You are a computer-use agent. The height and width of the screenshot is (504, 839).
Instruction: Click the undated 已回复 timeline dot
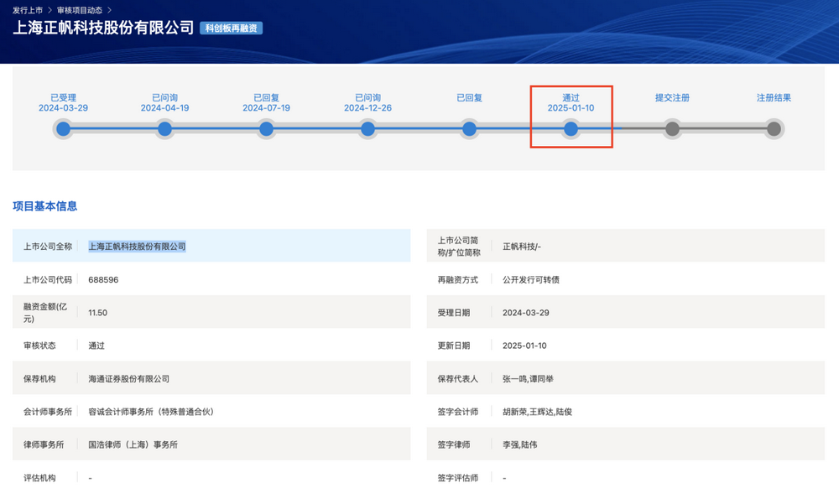point(469,129)
